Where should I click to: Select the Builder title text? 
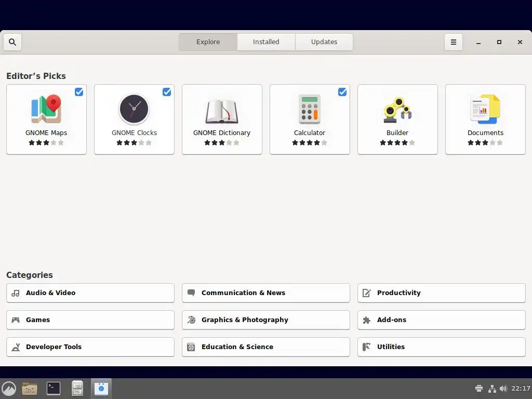coord(397,132)
